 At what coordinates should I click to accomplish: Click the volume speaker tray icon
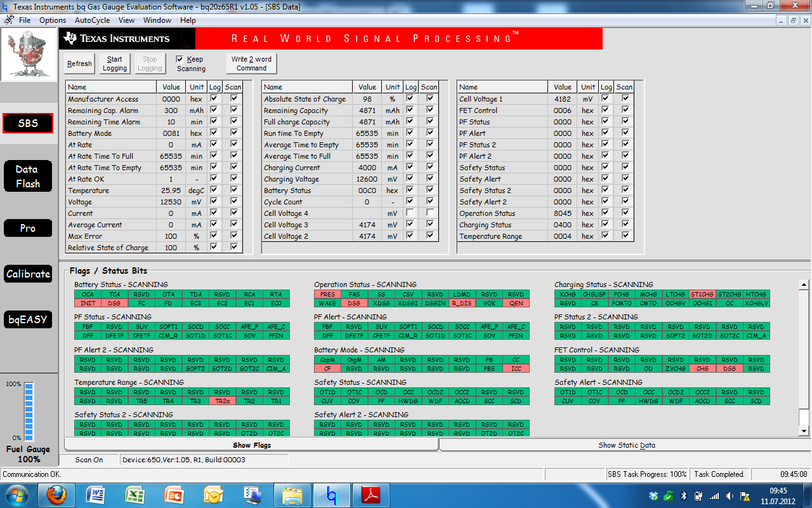[x=730, y=496]
